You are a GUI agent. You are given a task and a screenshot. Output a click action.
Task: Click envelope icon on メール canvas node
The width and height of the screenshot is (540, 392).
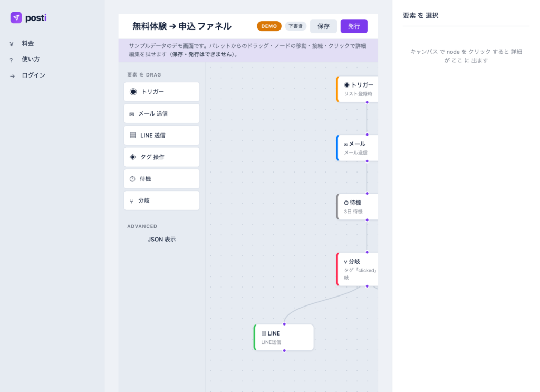click(x=346, y=145)
